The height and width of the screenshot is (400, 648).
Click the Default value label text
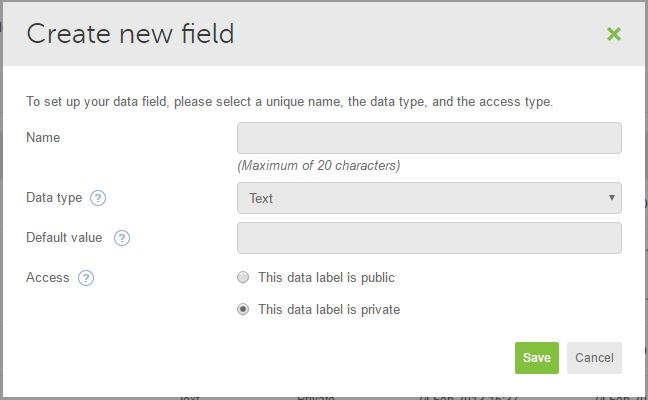pos(64,237)
